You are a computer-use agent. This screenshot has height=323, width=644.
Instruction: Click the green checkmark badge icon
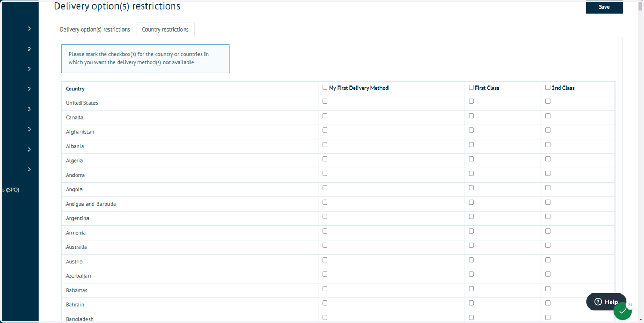click(623, 311)
